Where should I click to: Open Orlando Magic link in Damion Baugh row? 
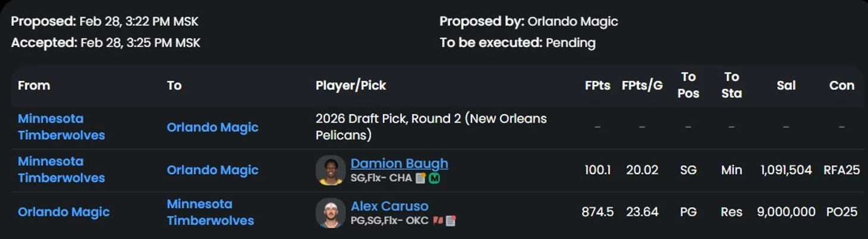[212, 170]
